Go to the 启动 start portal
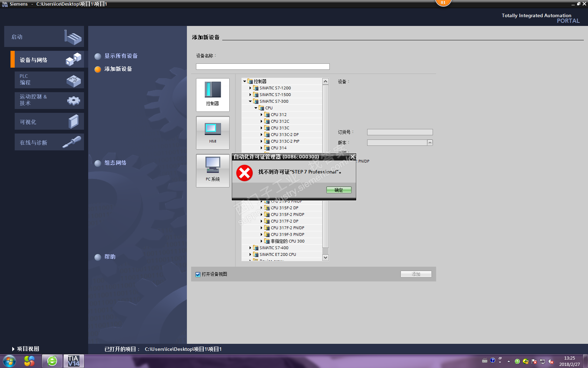This screenshot has width=588, height=368. 44,36
